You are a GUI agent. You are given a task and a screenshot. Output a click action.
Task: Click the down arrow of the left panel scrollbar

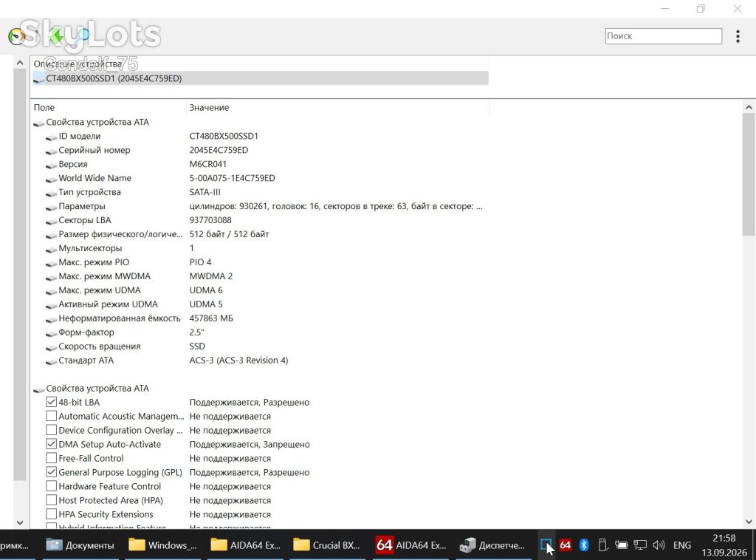(20, 522)
